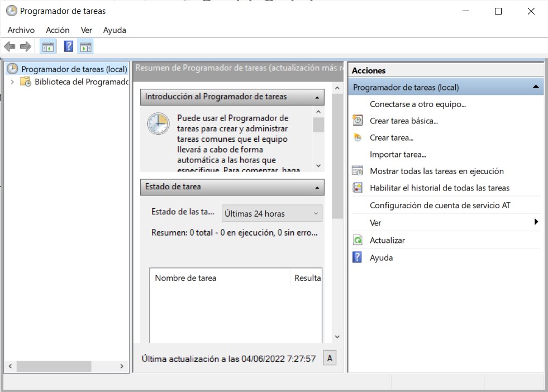The height and width of the screenshot is (392, 548).
Task: Show all running tasks (Mostrar todas las tareas en ejecución)
Action: (x=436, y=171)
